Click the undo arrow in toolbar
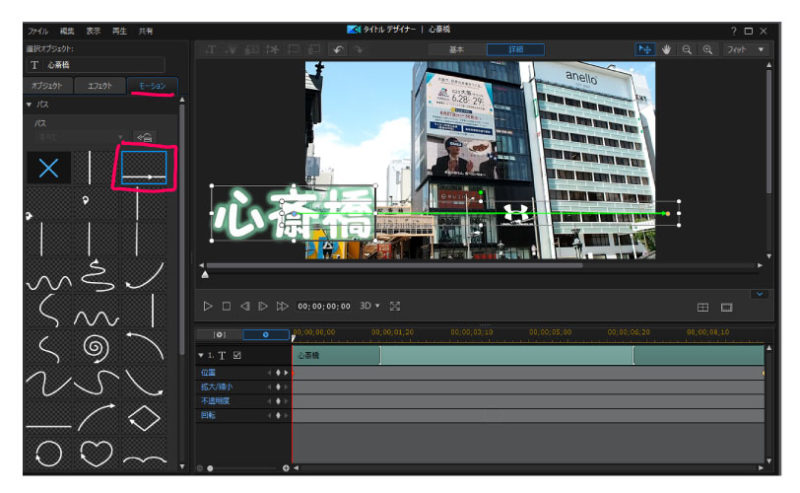 click(x=339, y=49)
